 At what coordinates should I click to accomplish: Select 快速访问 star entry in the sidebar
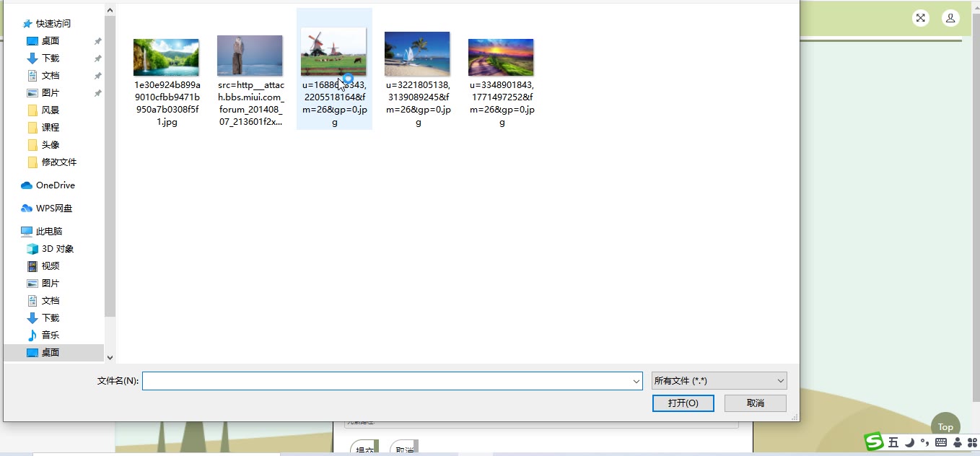(x=47, y=24)
